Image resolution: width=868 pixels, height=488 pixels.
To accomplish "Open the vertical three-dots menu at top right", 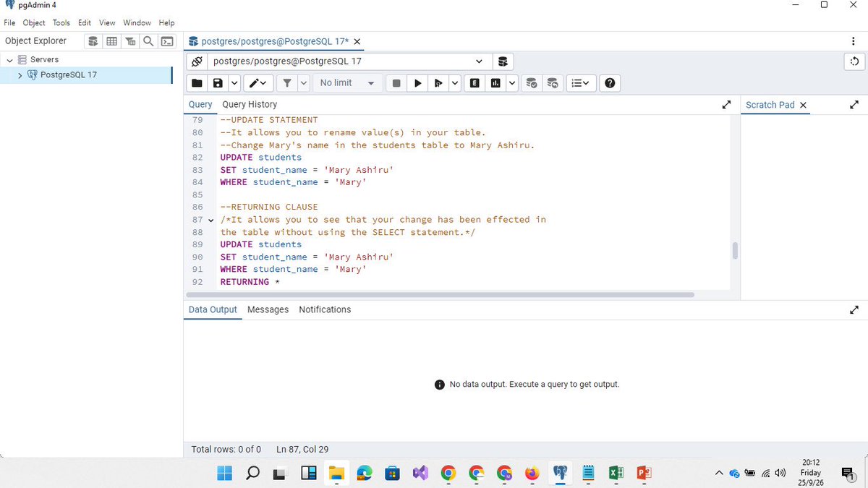I will pos(854,41).
